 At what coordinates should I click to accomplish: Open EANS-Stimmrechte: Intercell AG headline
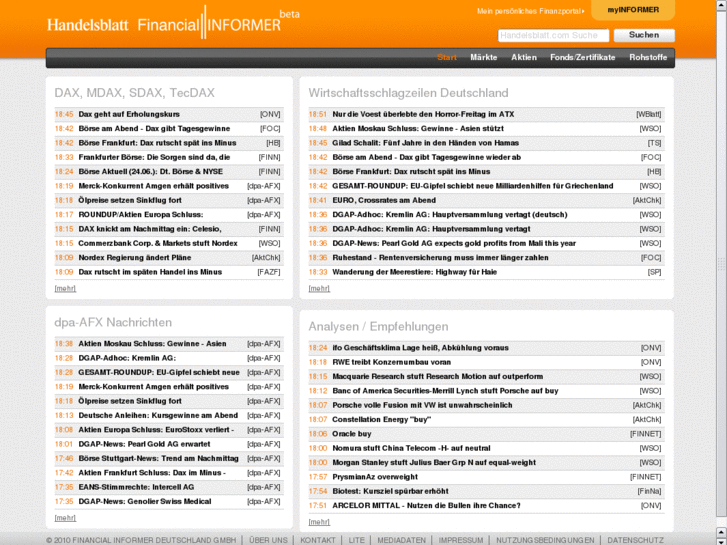tap(136, 487)
